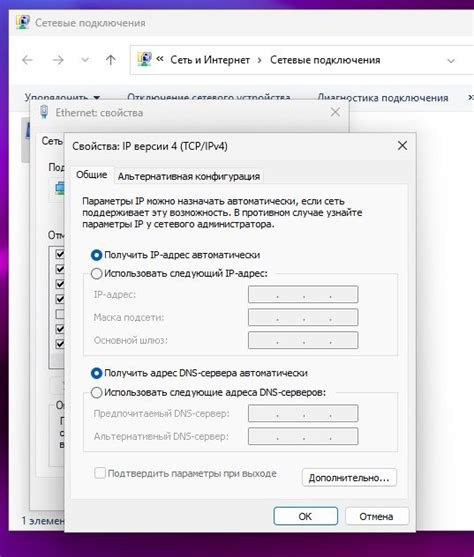Toggle second component checkbox in Ethernet properties
The height and width of the screenshot is (557, 474).
60,269
